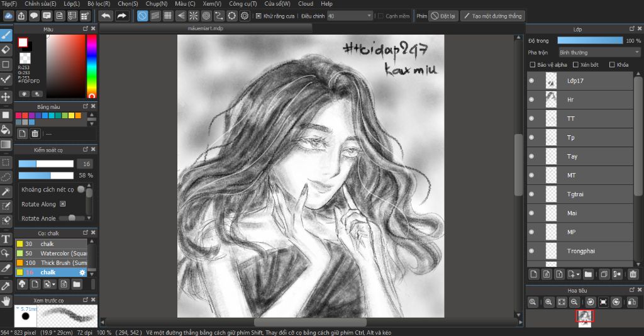This screenshot has width=644, height=336.
Task: Open snap settings gear icon
Action: pos(245,16)
